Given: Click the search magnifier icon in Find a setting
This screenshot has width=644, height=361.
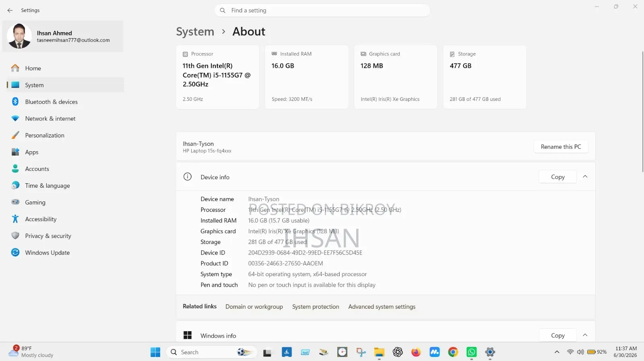Looking at the screenshot, I should coord(223,10).
